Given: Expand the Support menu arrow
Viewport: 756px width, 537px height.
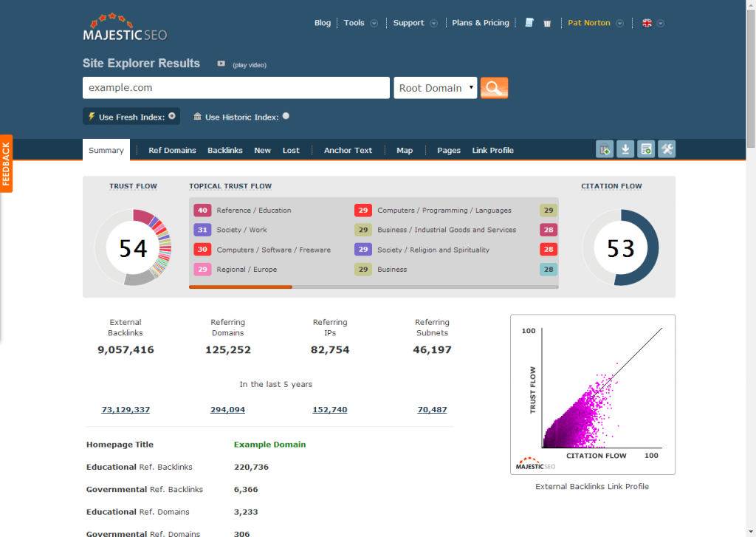Looking at the screenshot, I should pyautogui.click(x=434, y=23).
